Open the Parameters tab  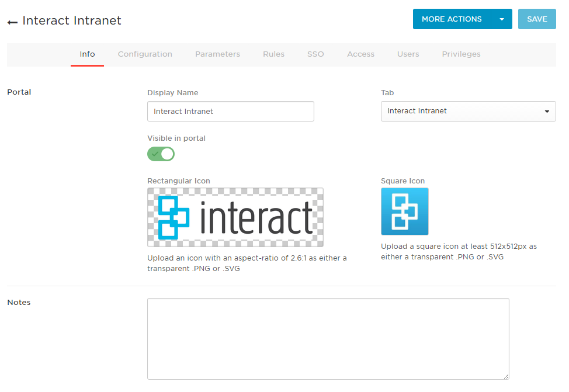coord(218,54)
